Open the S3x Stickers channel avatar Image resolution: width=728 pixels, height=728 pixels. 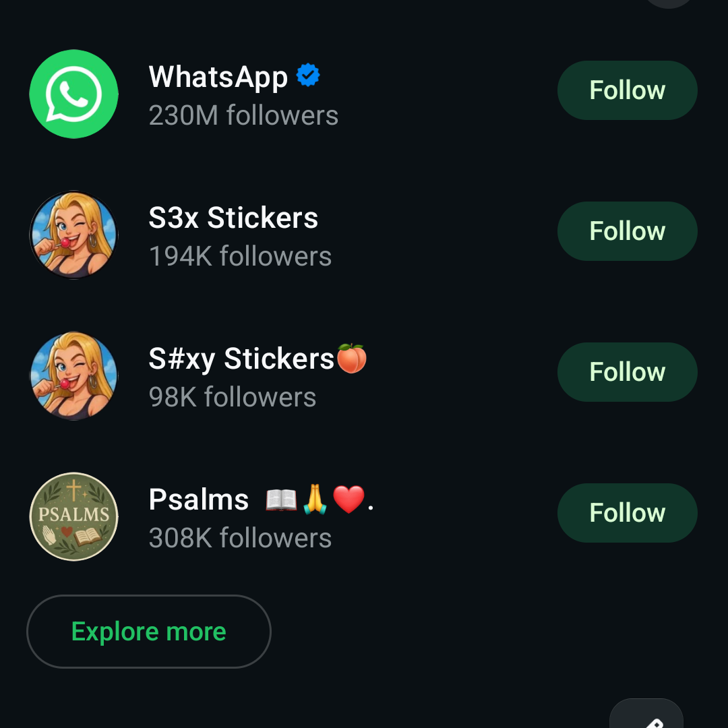(74, 235)
